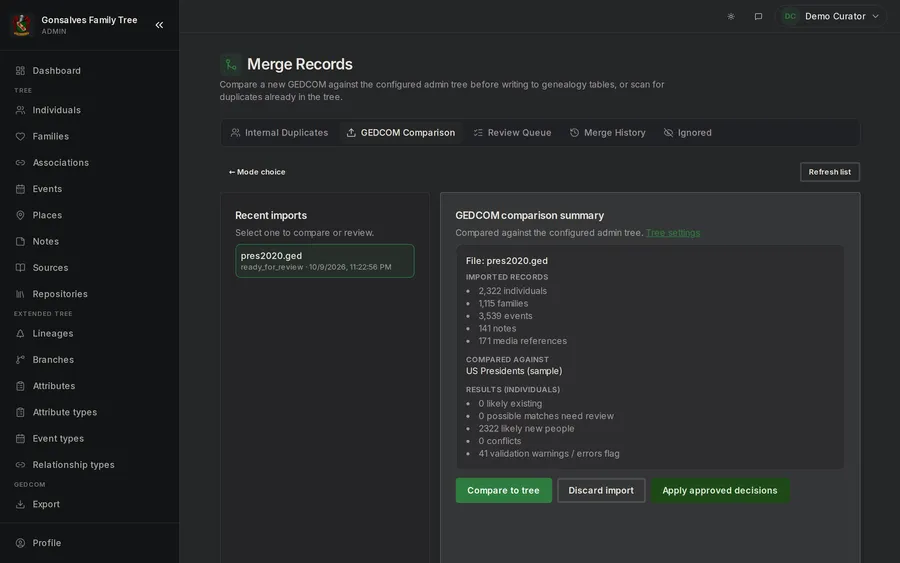The width and height of the screenshot is (900, 563).
Task: Open Places in the sidebar
Action: point(90,215)
